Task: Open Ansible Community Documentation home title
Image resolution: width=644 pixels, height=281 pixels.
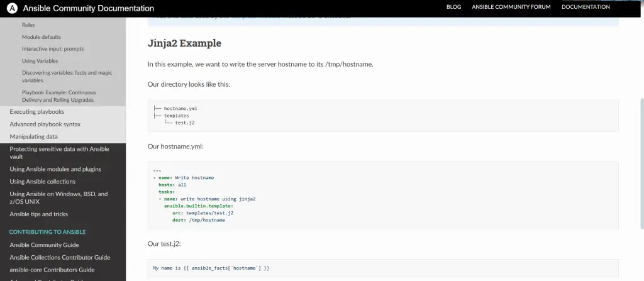Action: [89, 8]
